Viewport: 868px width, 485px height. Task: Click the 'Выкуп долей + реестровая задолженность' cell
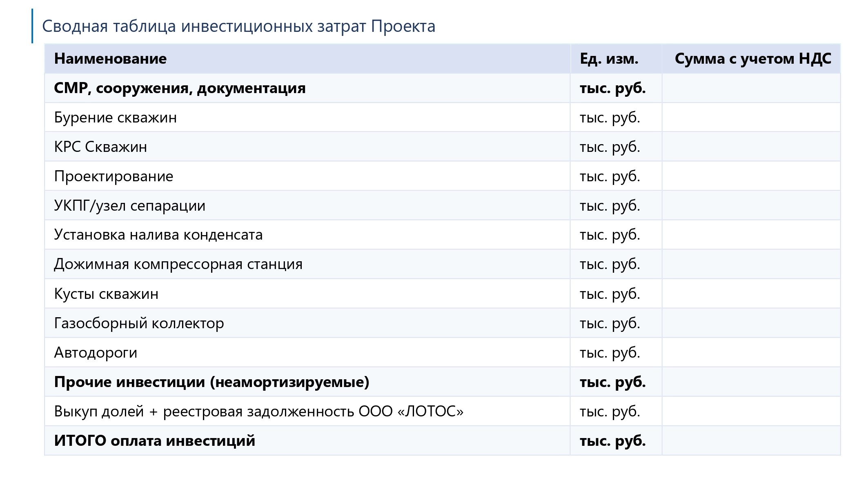click(258, 412)
